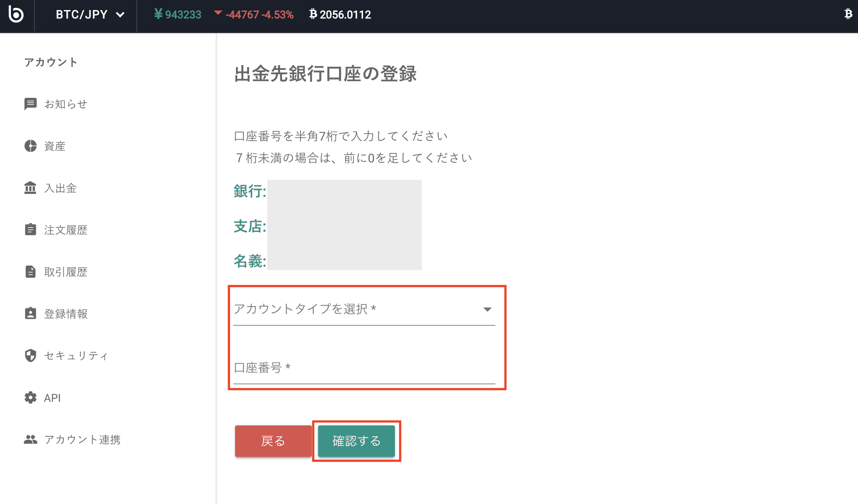Click the 注文履歴 clipboard icon
The height and width of the screenshot is (504, 858).
point(30,230)
